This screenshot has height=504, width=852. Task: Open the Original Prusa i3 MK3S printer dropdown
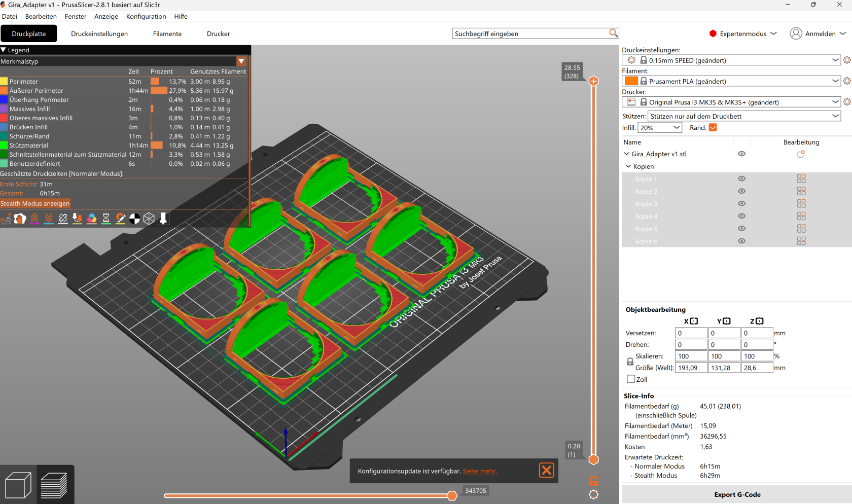(x=732, y=101)
